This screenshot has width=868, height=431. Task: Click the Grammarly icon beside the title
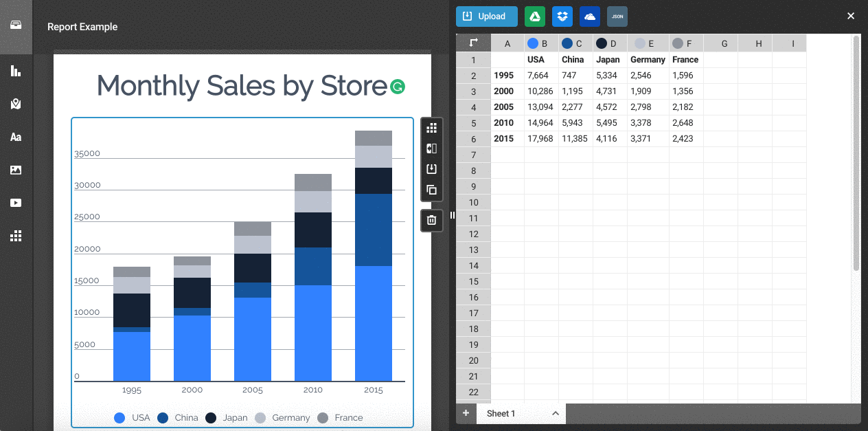397,87
